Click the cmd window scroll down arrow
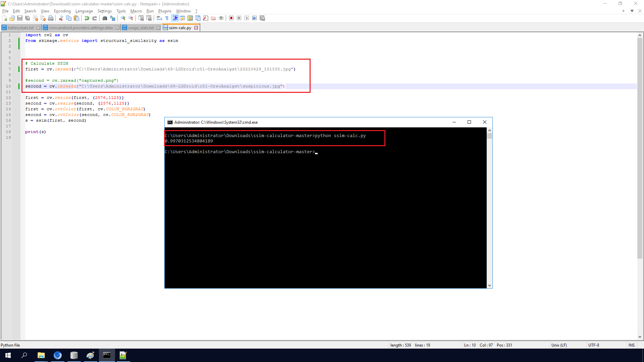644x362 pixels. 489,286
